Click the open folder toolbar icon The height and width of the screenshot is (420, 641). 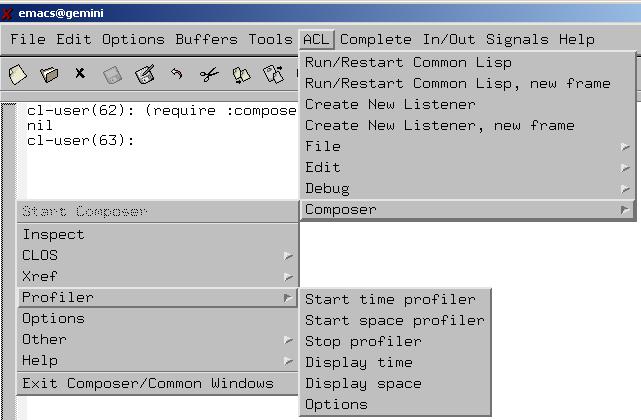point(49,74)
